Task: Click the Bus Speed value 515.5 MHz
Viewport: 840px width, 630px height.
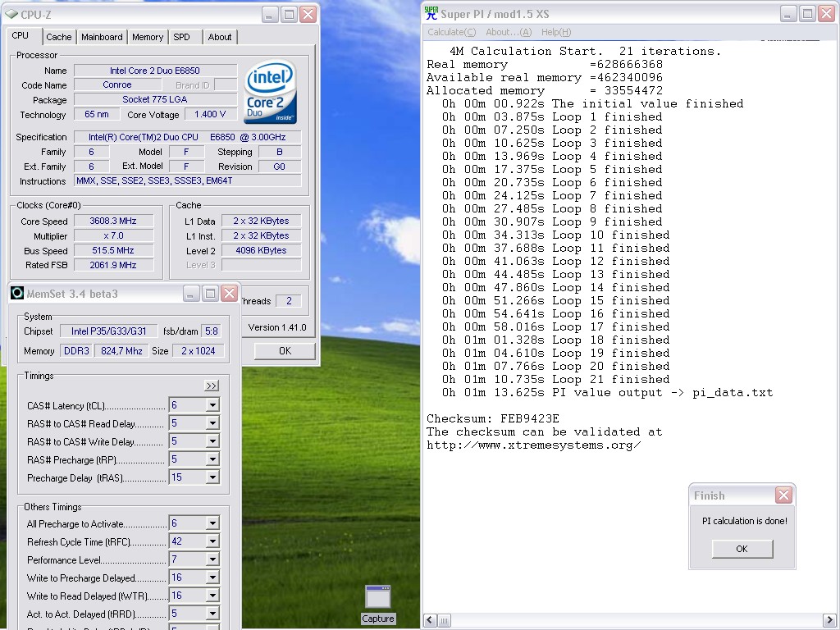Action: coord(113,250)
